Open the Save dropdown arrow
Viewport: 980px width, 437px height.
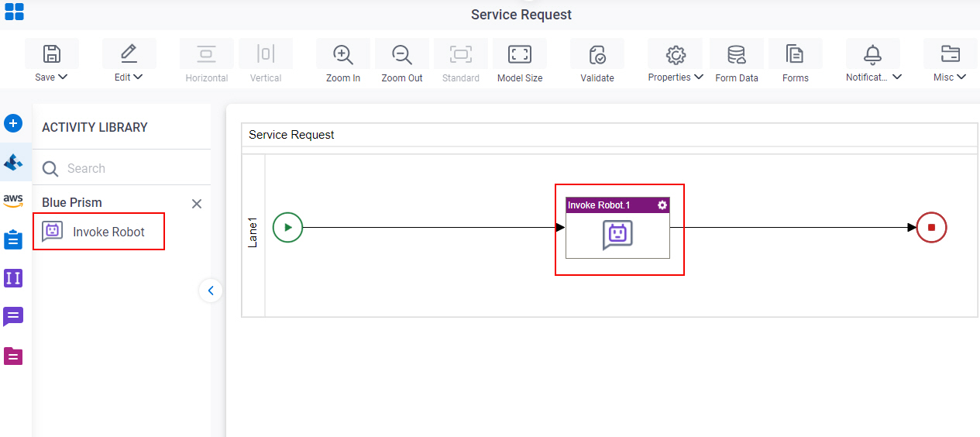point(64,77)
